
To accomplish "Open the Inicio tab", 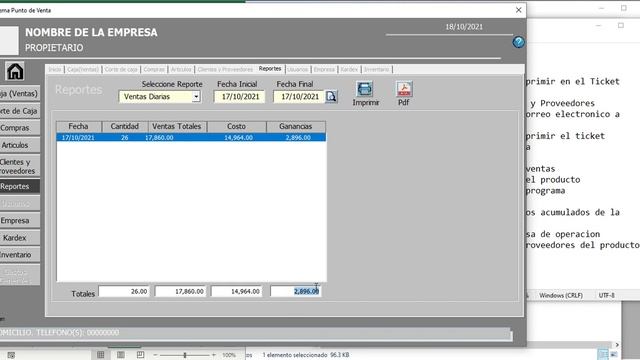I will click(x=55, y=69).
